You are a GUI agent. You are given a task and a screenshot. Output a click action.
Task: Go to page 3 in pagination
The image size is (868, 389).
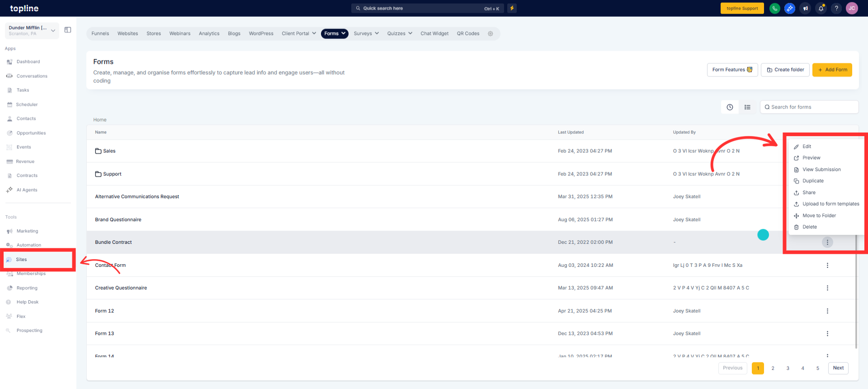[788, 368]
